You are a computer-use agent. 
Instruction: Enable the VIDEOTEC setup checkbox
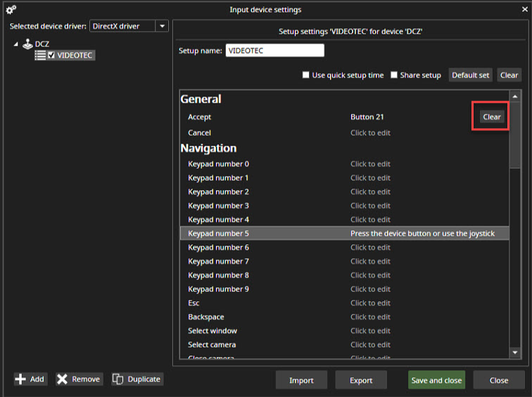point(51,56)
